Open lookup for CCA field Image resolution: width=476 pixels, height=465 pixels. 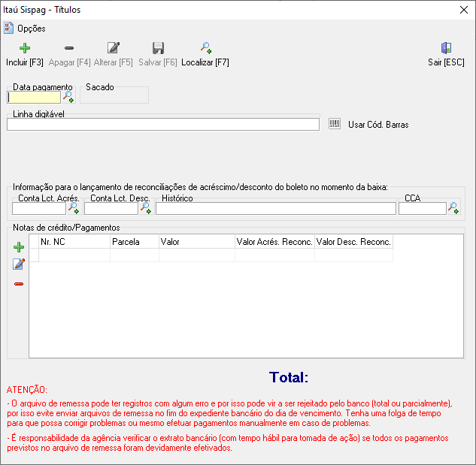click(x=453, y=208)
